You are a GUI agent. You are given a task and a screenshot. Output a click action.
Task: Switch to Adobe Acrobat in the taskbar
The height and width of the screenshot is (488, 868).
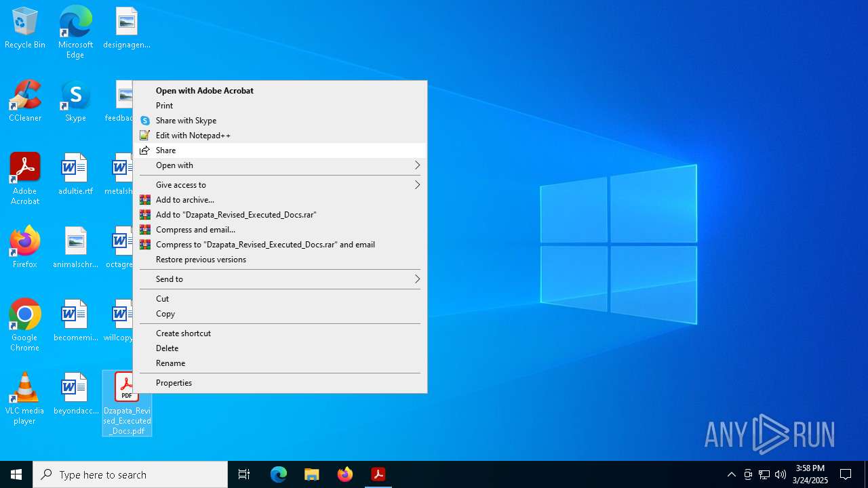[378, 474]
